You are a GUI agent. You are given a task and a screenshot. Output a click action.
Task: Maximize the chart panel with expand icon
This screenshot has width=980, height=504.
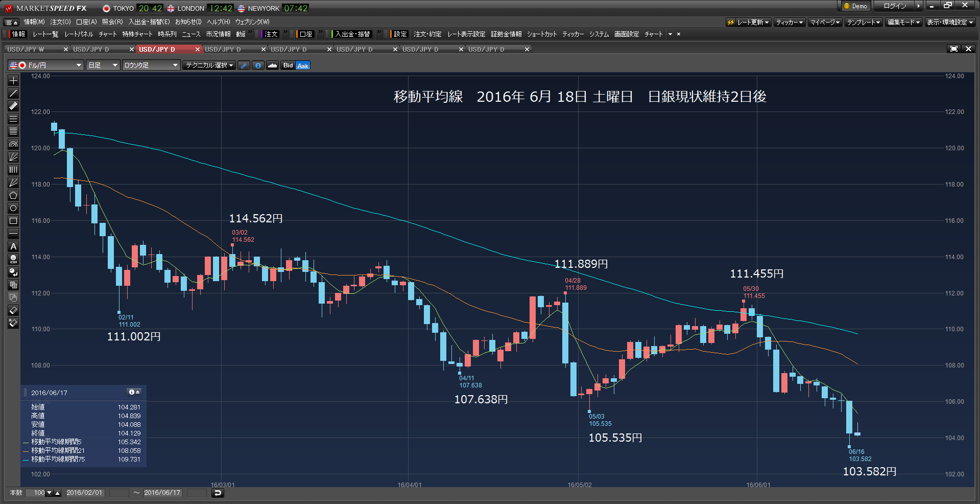[x=953, y=49]
